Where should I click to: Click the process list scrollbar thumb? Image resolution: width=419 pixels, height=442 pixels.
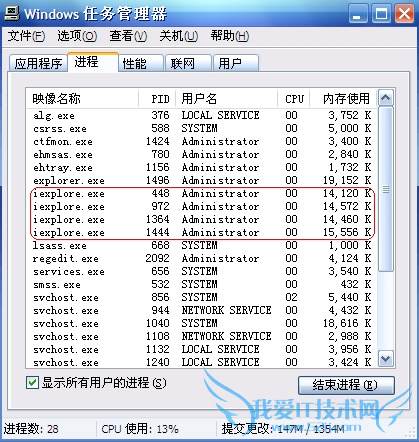click(386, 189)
